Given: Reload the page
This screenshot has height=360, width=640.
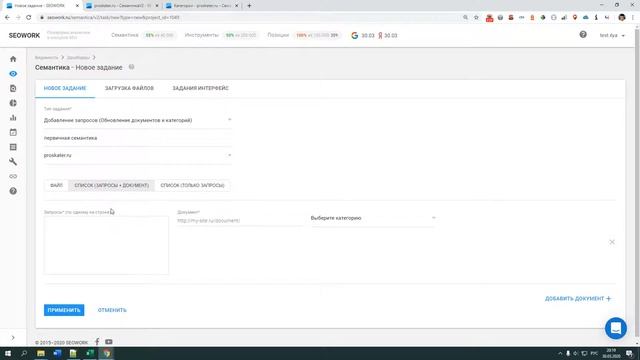Looking at the screenshot, I should click(x=29, y=18).
